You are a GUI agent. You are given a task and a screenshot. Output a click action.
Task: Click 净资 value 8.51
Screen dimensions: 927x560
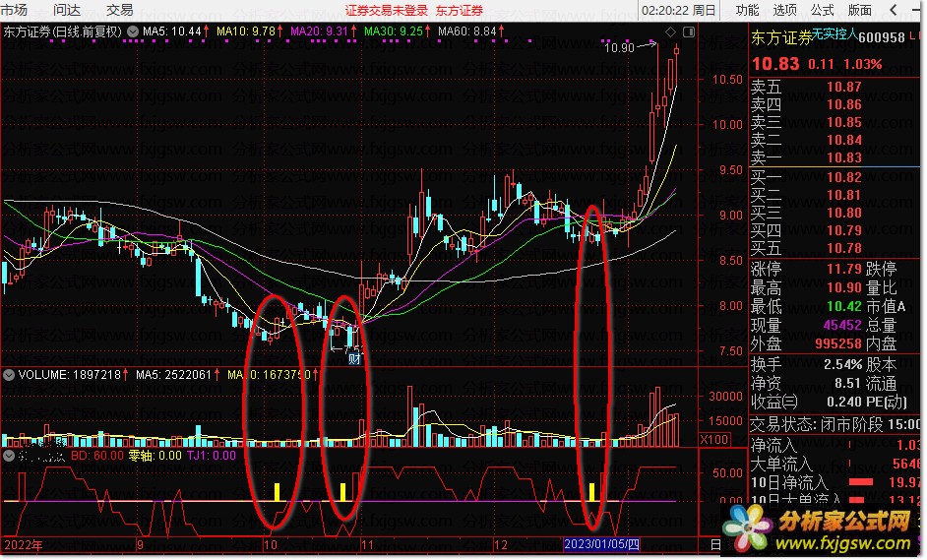(847, 383)
